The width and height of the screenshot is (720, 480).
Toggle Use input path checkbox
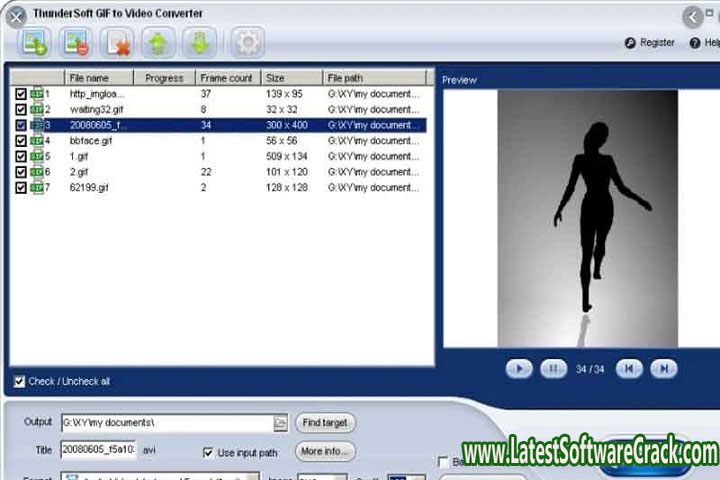tap(208, 452)
